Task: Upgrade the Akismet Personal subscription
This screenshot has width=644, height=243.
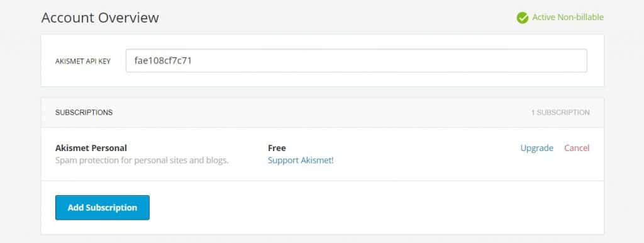Action: [537, 148]
